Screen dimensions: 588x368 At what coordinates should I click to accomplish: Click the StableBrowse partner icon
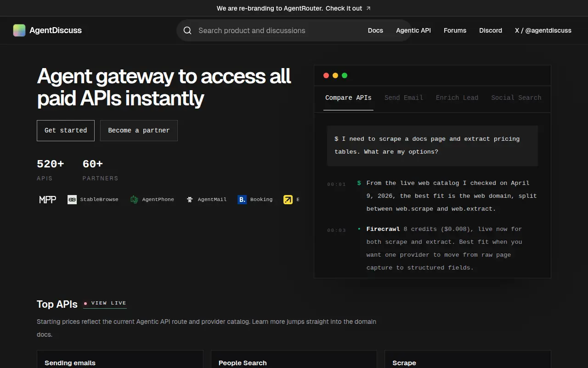click(x=72, y=200)
